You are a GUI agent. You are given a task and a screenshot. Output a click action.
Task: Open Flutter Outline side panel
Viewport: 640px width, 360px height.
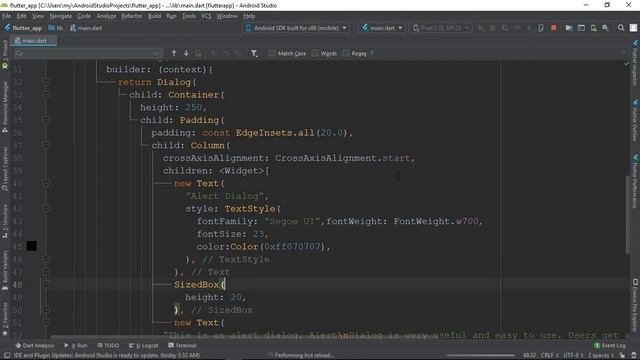(x=635, y=121)
